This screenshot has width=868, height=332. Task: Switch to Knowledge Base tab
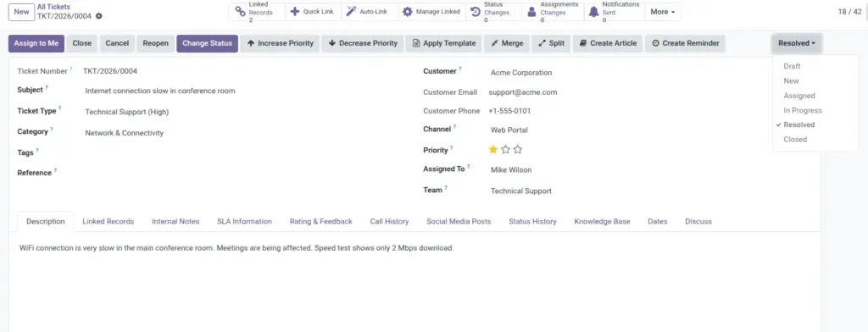tap(602, 221)
